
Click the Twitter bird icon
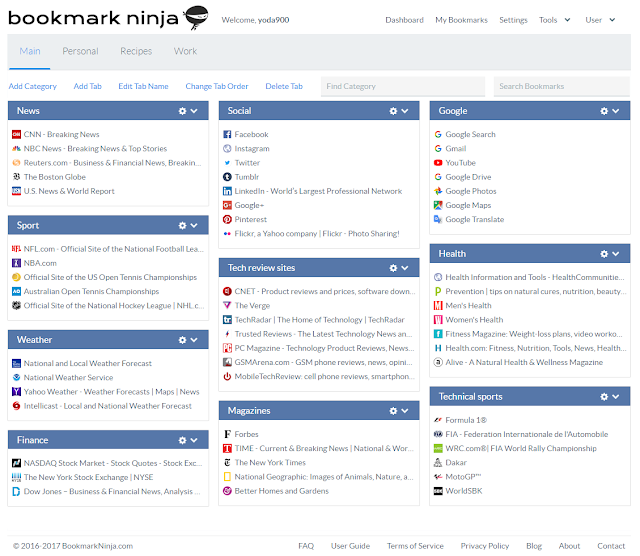227,162
